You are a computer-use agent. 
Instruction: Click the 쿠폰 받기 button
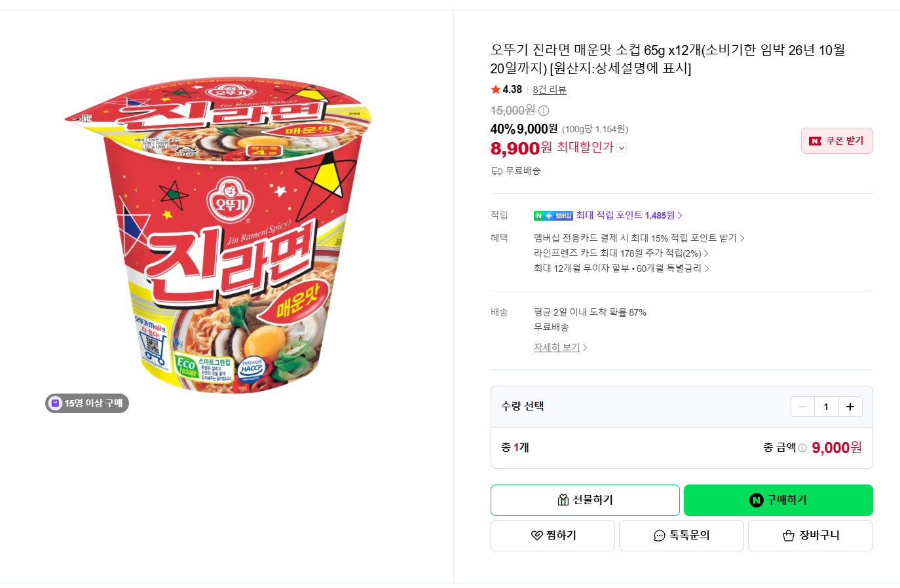pyautogui.click(x=837, y=141)
